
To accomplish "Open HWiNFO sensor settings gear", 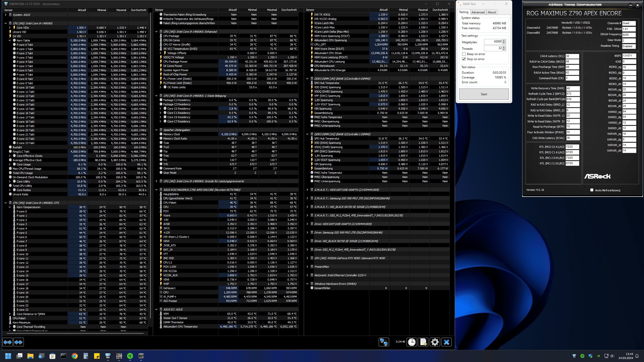I will tap(435, 342).
